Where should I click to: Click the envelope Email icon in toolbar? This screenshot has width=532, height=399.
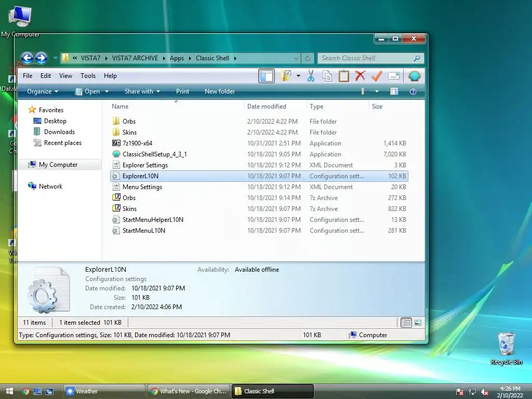pos(394,76)
